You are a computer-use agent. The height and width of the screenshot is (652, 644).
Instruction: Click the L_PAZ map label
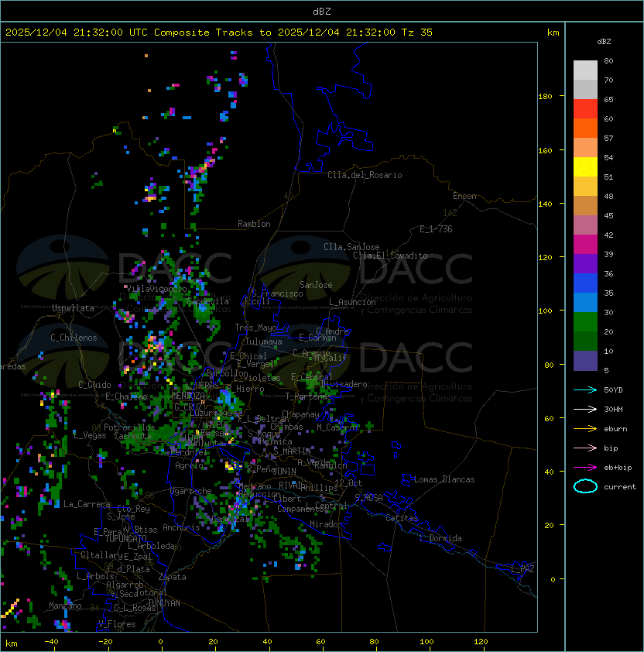point(522,569)
